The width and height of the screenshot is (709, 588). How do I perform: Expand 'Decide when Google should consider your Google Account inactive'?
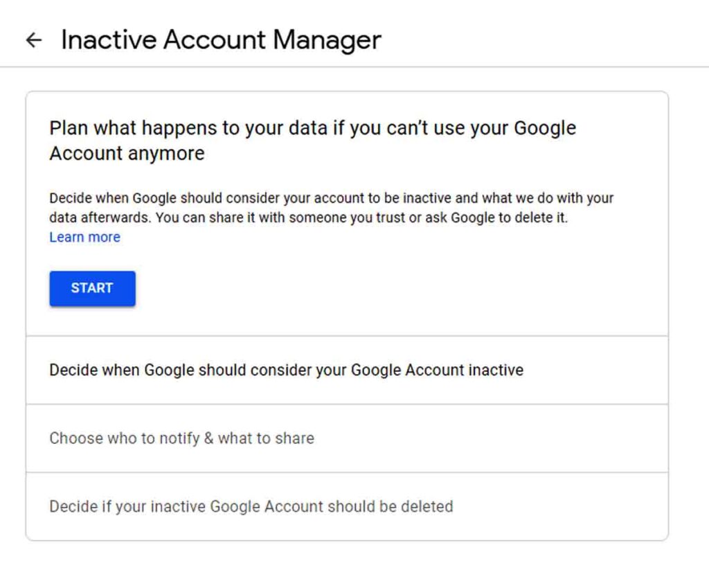[347, 370]
